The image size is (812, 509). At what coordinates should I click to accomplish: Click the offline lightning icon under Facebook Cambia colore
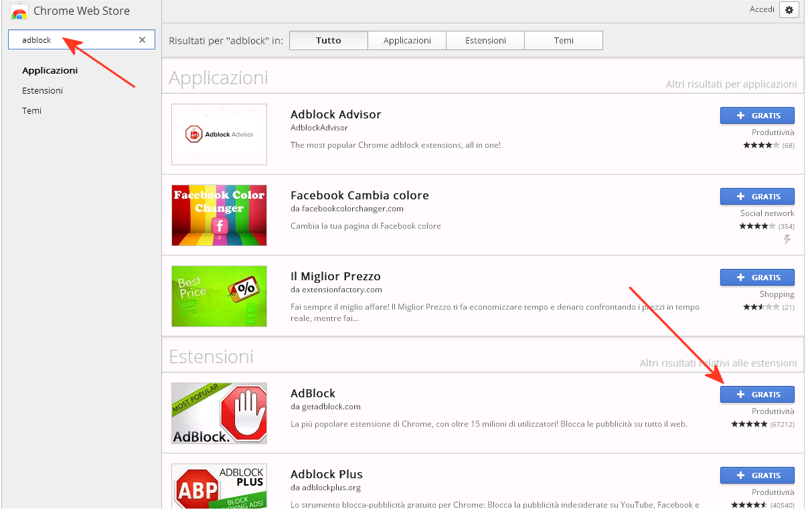tap(787, 239)
